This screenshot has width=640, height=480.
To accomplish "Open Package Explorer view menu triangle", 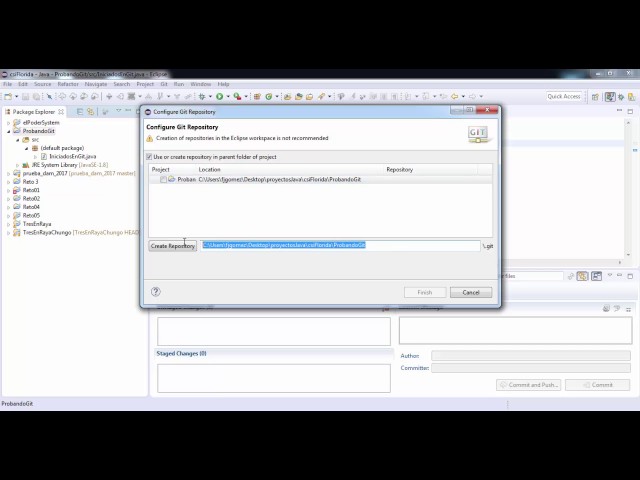I will pos(118,111).
